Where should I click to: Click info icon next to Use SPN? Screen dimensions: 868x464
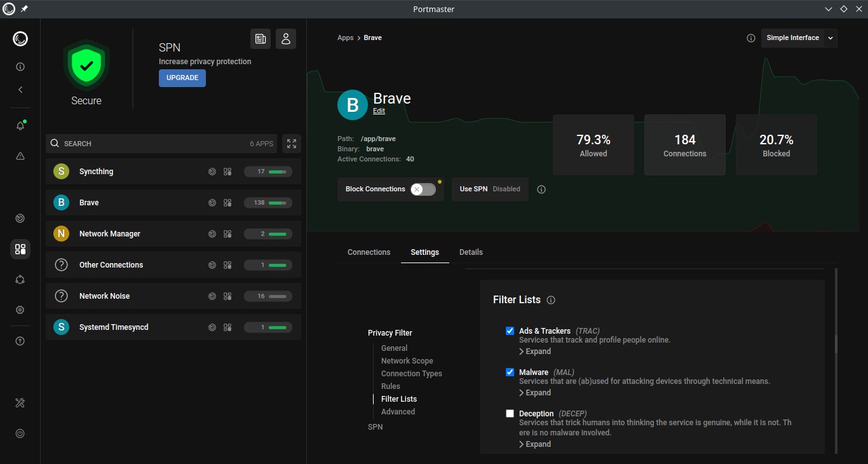coord(541,189)
